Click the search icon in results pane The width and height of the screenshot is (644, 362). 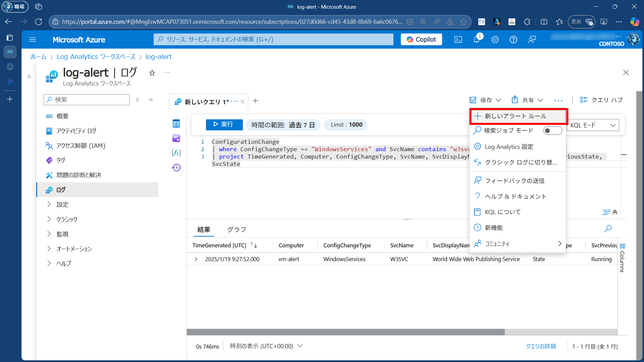[x=608, y=229]
